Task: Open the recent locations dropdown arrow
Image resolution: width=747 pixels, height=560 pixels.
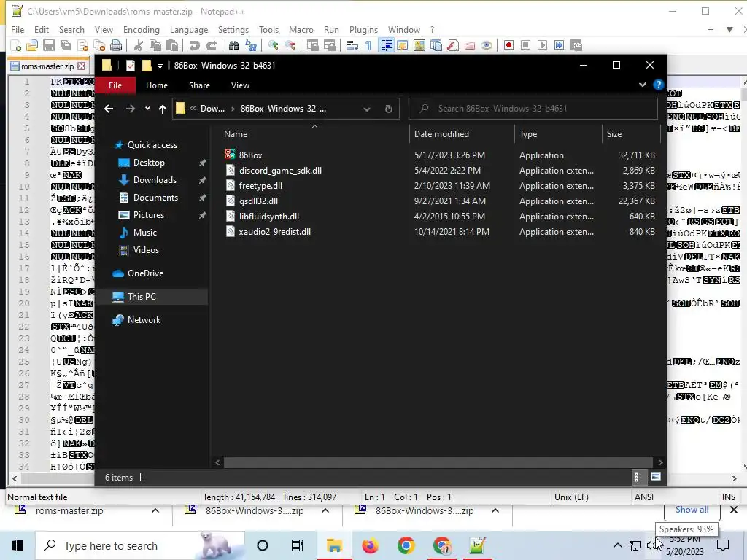Action: click(147, 109)
